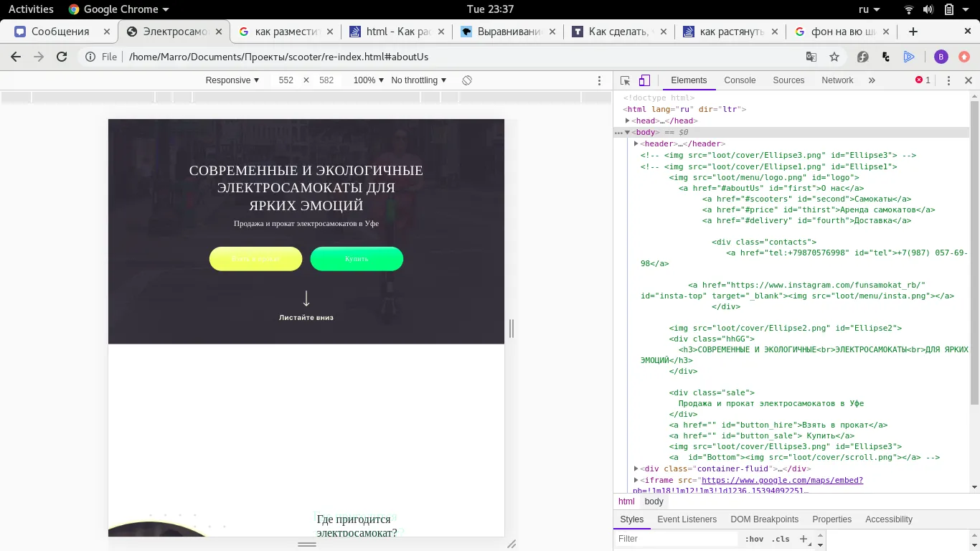Switch to the Network tab
Screen dimensions: 980x551
click(x=837, y=80)
